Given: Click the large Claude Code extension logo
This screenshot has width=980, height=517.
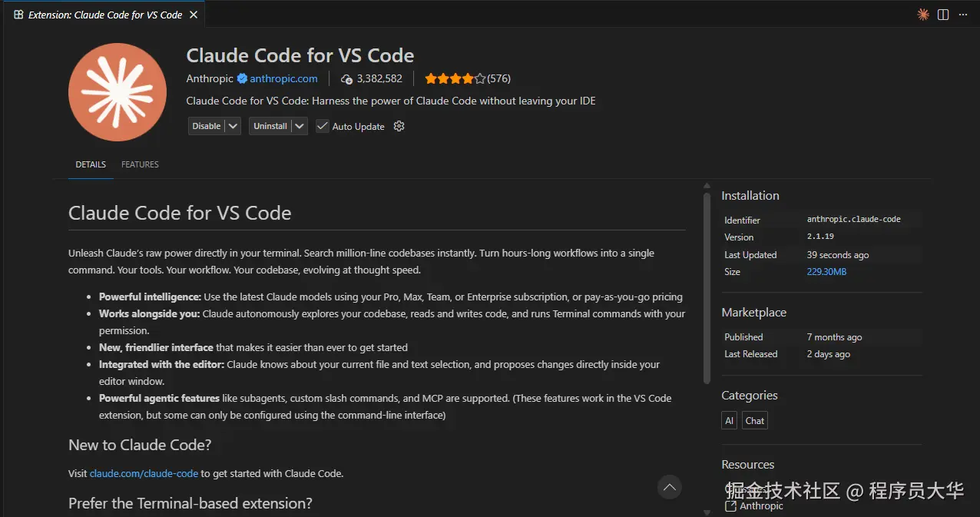Looking at the screenshot, I should [x=118, y=92].
